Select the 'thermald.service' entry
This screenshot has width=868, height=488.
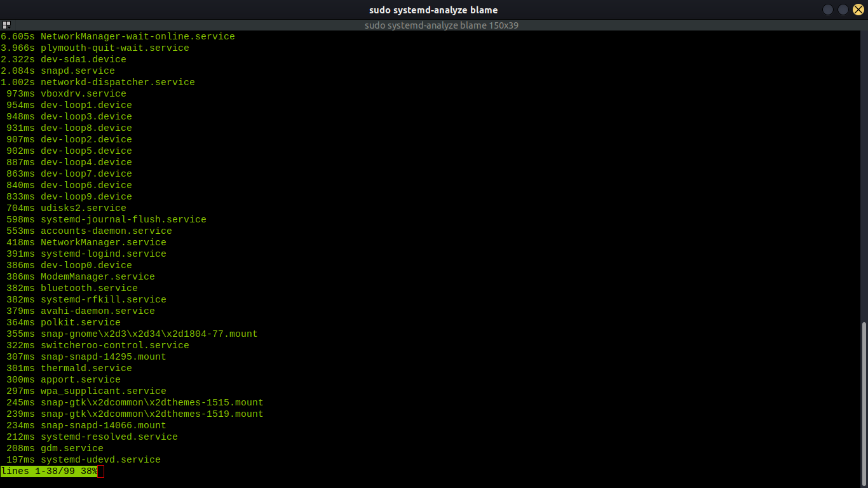pyautogui.click(x=86, y=369)
